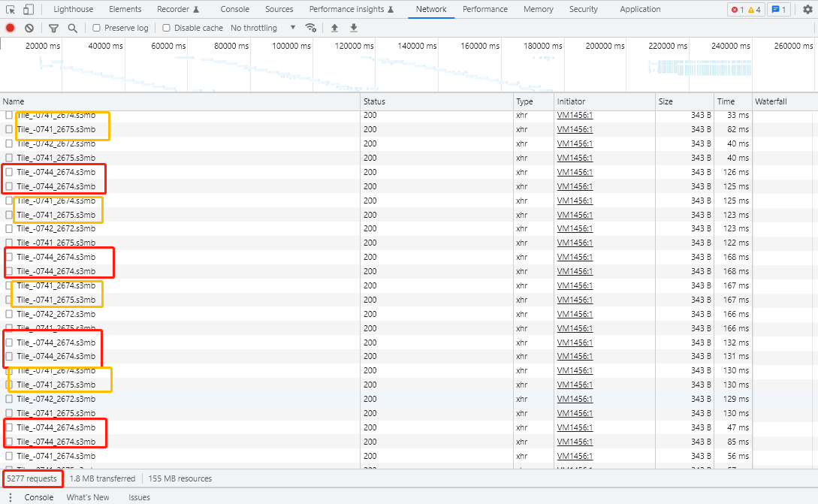Open the request filter funnel icon
818x504 pixels.
(53, 29)
